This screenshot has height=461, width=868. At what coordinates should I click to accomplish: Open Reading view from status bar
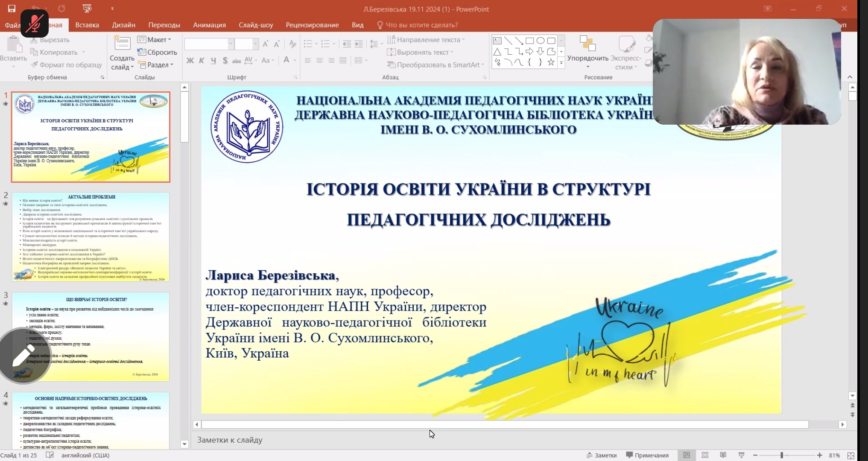pos(723,455)
